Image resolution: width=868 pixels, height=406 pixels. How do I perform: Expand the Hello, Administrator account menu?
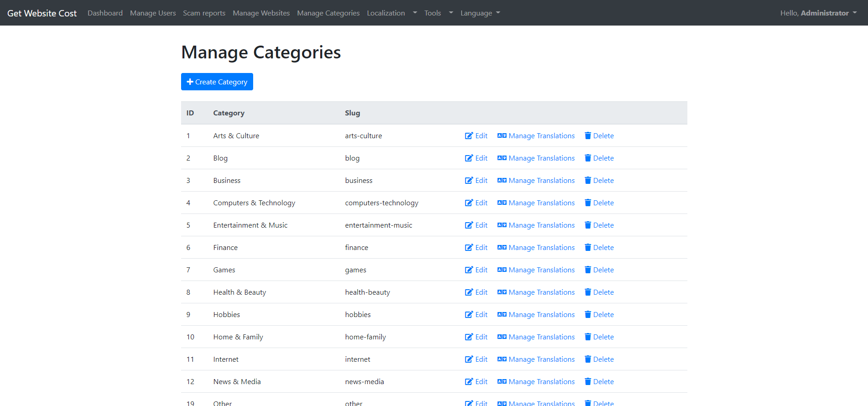tap(818, 13)
